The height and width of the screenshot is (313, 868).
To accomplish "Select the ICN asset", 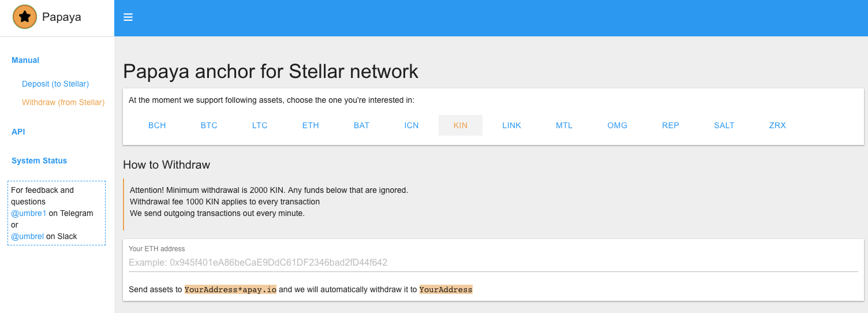I will (411, 125).
